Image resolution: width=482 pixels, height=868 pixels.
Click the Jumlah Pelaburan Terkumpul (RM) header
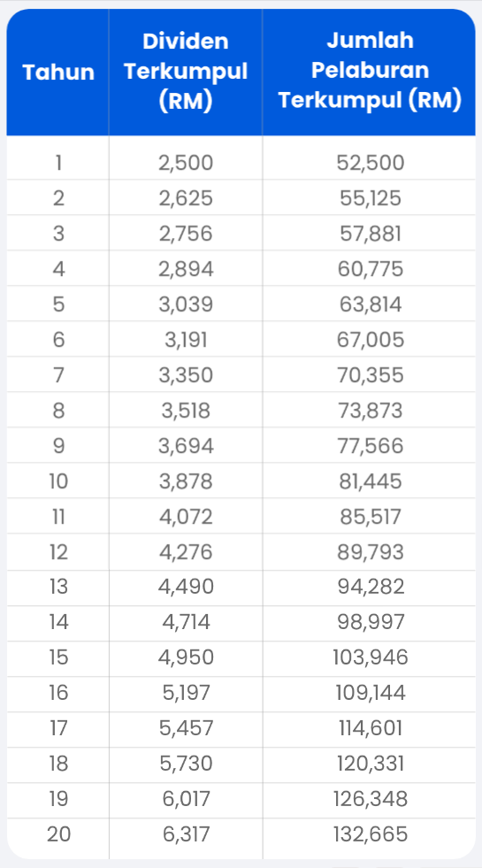[370, 71]
